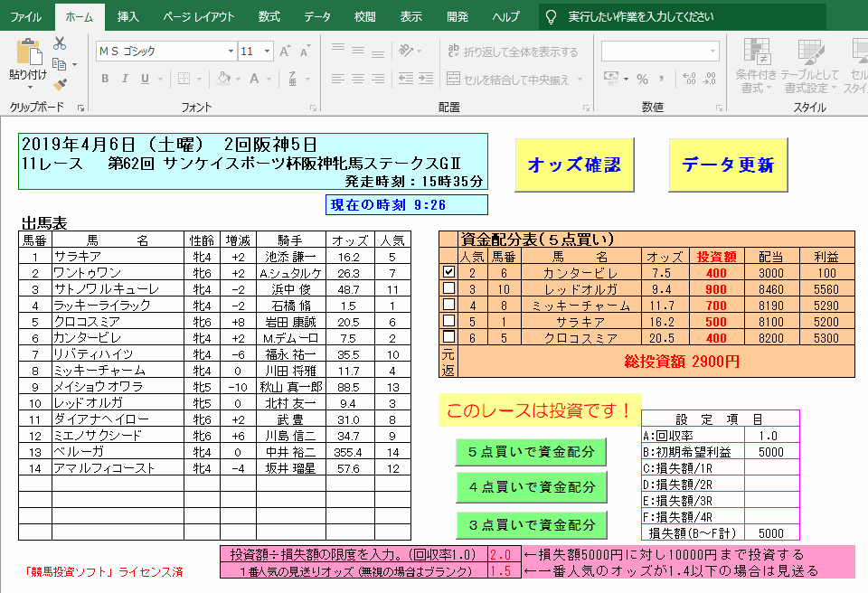The image size is (868, 593).
Task: Toggle Bold formatting
Action: click(x=105, y=79)
